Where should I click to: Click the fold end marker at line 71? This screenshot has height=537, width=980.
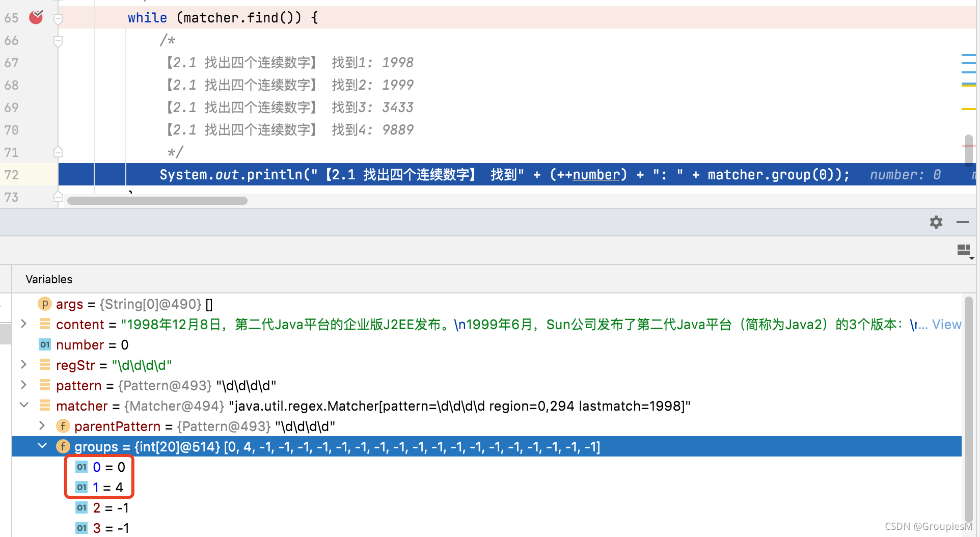(x=58, y=152)
